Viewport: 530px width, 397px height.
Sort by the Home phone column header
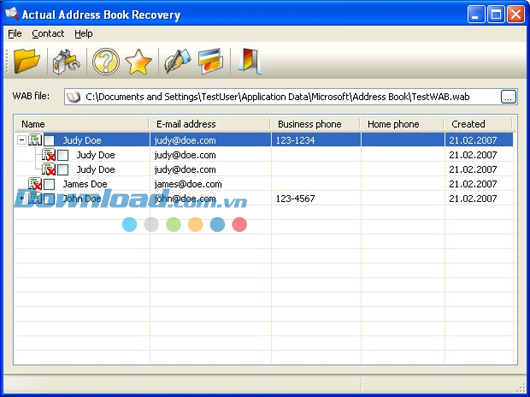click(x=402, y=124)
